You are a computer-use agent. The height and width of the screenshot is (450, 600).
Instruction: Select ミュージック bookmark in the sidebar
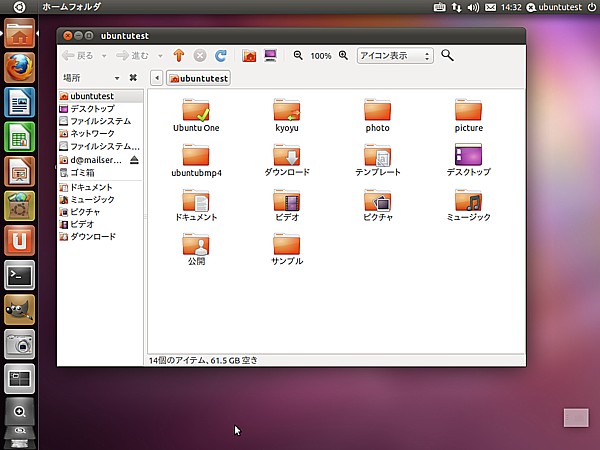[100, 200]
